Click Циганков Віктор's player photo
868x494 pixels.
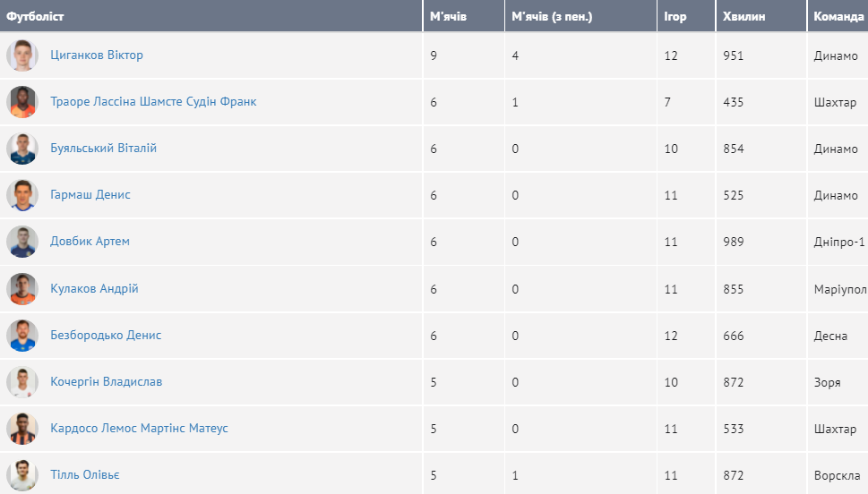click(x=22, y=55)
